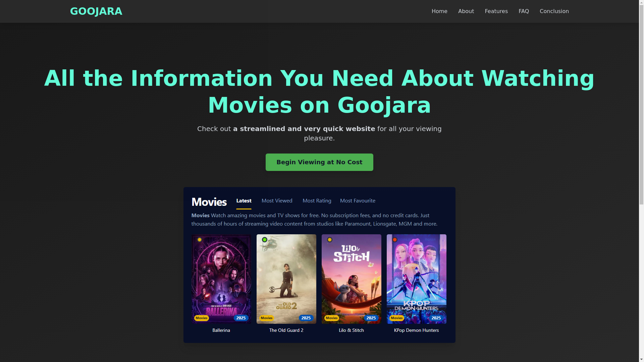Image resolution: width=644 pixels, height=362 pixels.
Task: Click the page's main headline text
Action: click(x=319, y=92)
